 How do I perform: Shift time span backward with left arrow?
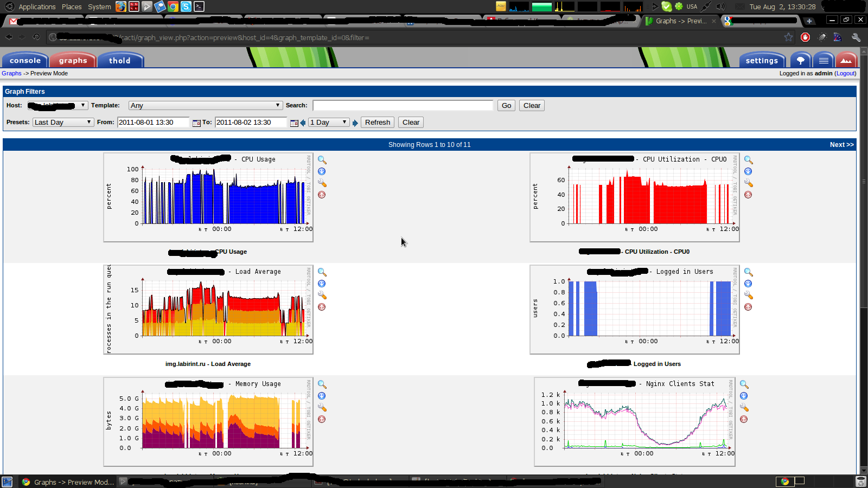303,123
